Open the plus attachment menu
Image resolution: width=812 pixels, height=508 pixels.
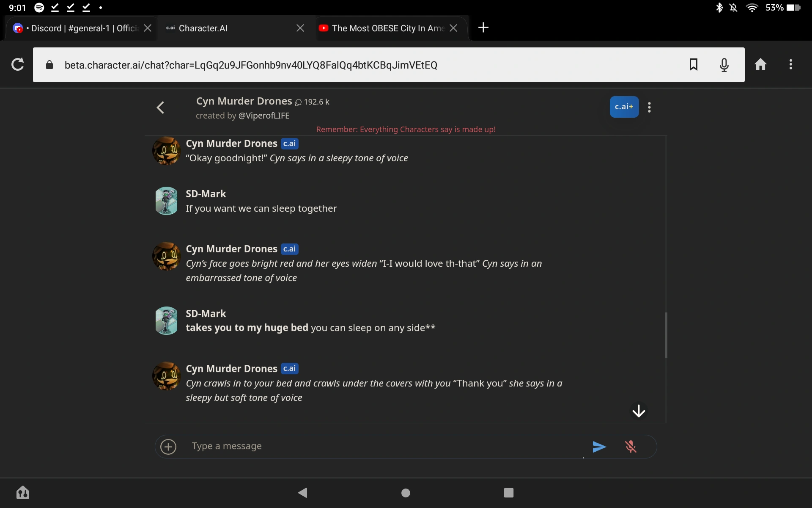click(168, 447)
